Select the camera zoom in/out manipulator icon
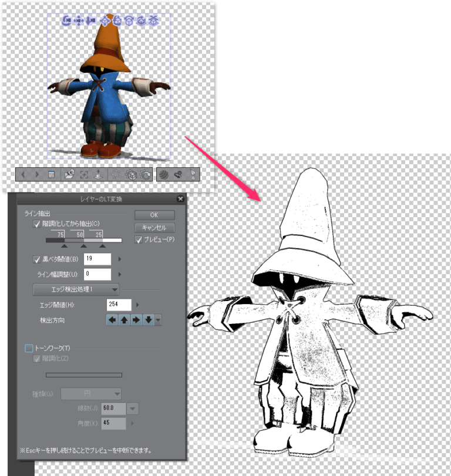This screenshot has height=476, width=451. (91, 21)
